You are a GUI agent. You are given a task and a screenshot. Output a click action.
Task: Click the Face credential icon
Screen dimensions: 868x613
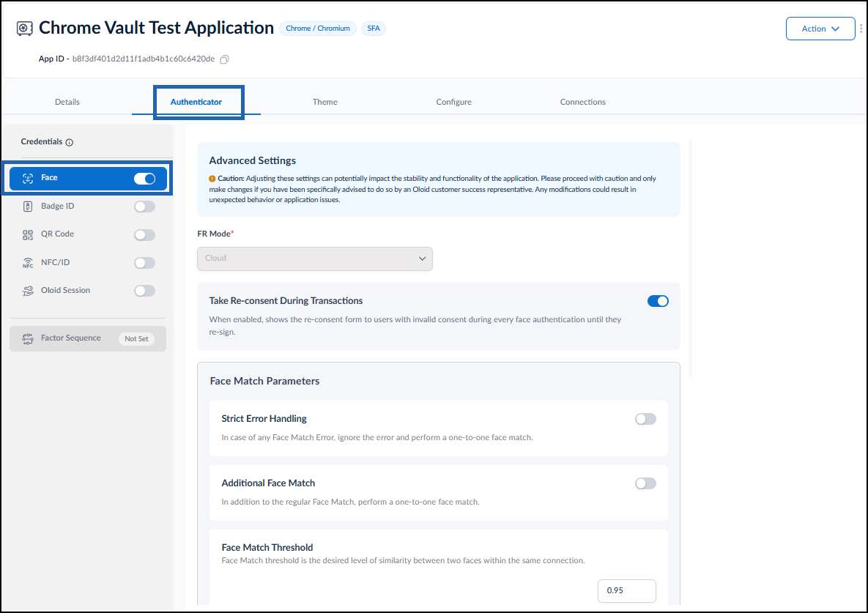pos(28,178)
